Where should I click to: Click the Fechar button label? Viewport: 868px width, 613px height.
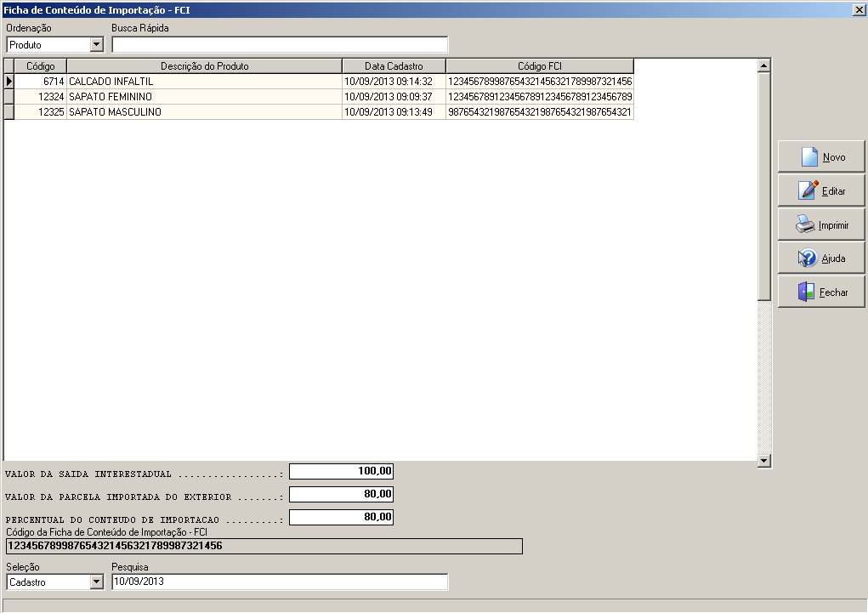coord(833,292)
